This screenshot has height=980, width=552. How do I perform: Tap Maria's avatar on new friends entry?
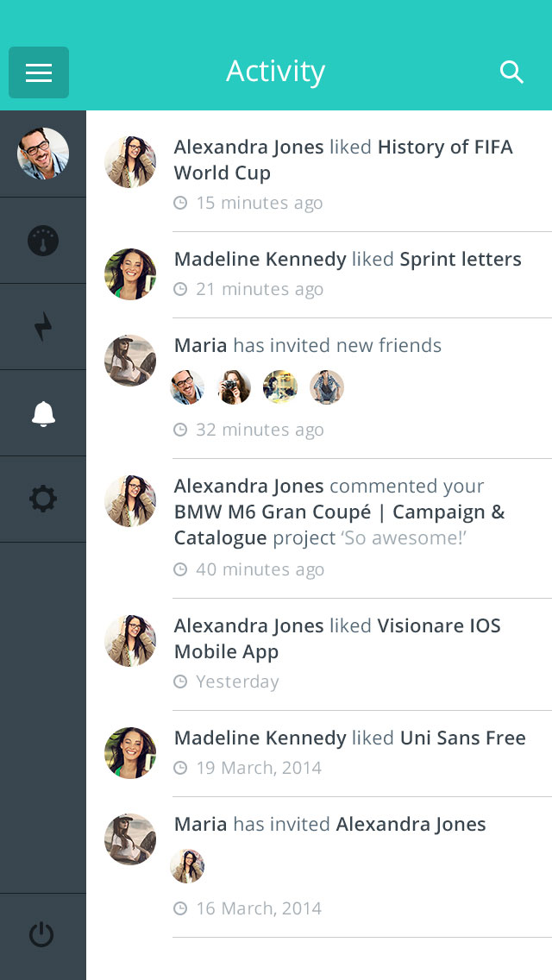pyautogui.click(x=130, y=361)
